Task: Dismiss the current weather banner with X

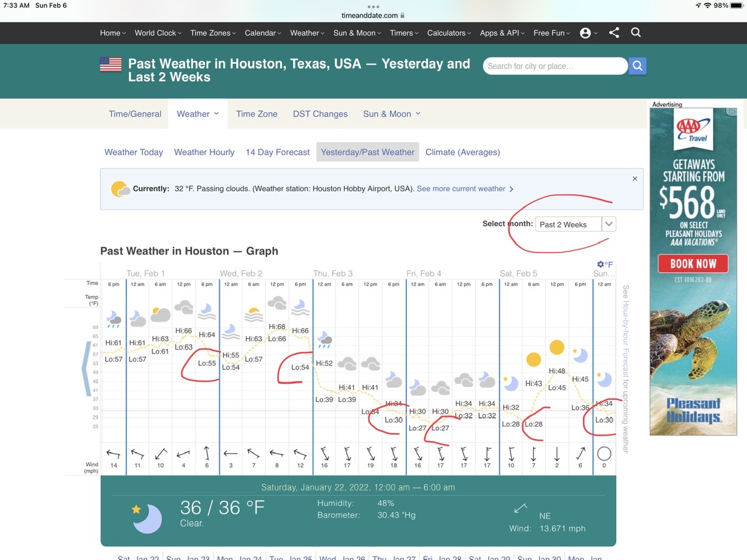Action: (634, 178)
